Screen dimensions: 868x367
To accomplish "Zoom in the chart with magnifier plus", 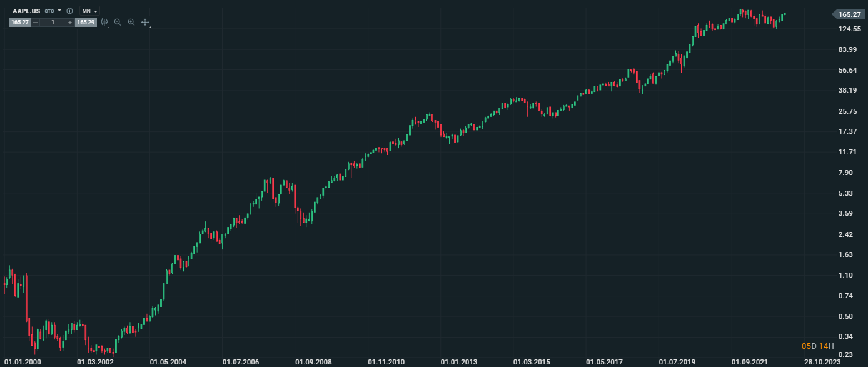I will pos(131,23).
